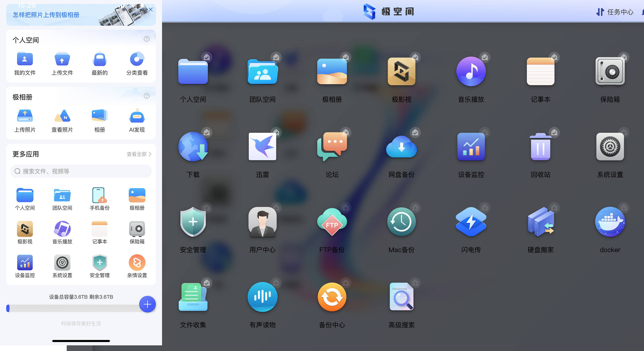The image size is (644, 351).
Task: Click the 搜索文件、视频等 search field
Action: [81, 171]
